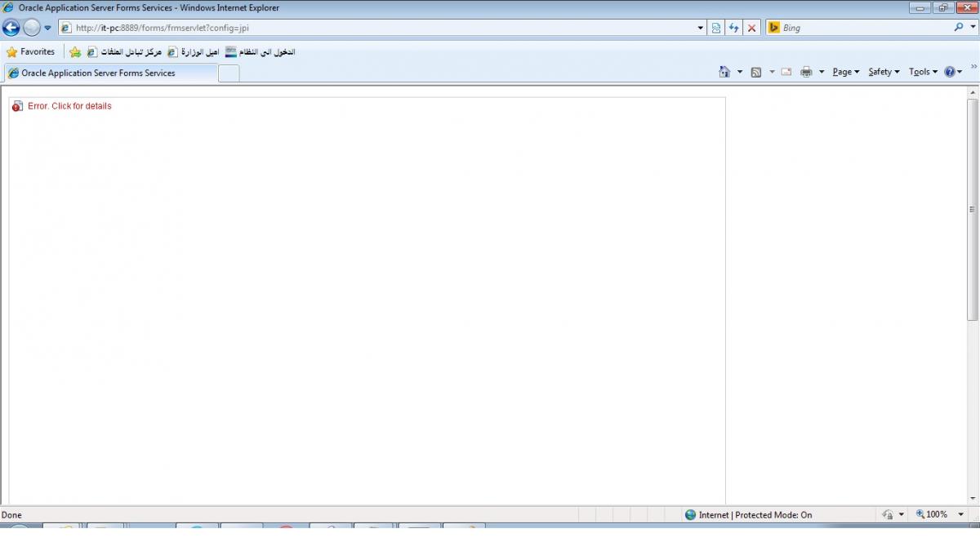Click the Back navigation arrow
The image size is (980, 551).
[11, 28]
